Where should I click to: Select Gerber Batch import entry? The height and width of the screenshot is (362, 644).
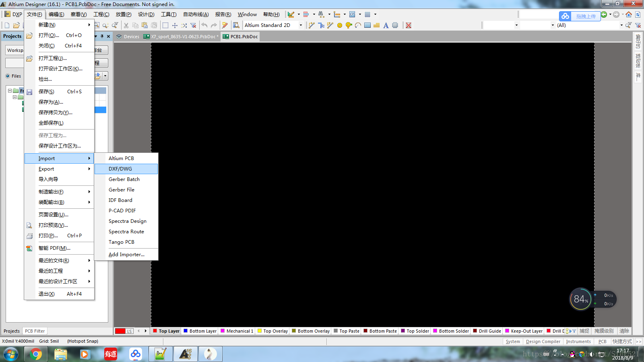[126, 179]
